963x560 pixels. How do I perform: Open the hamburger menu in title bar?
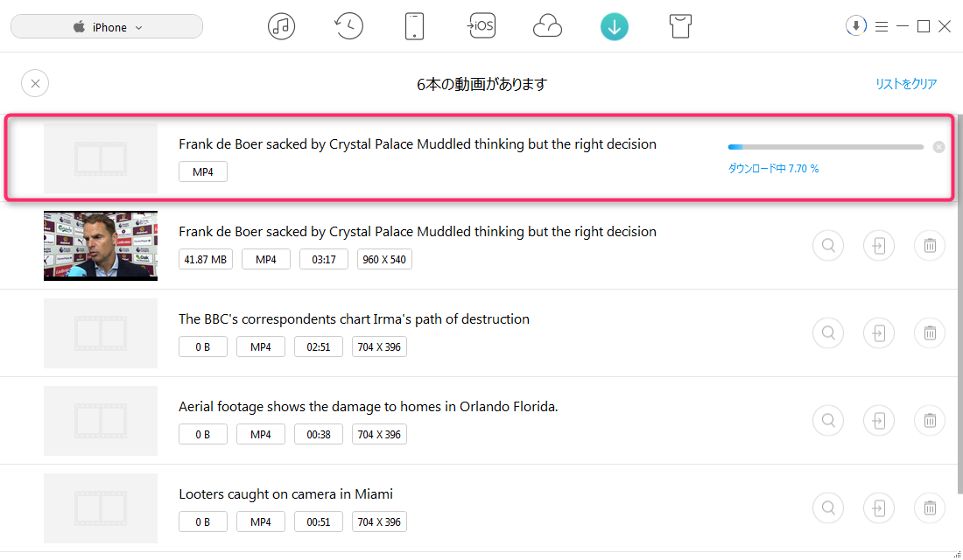[x=882, y=26]
